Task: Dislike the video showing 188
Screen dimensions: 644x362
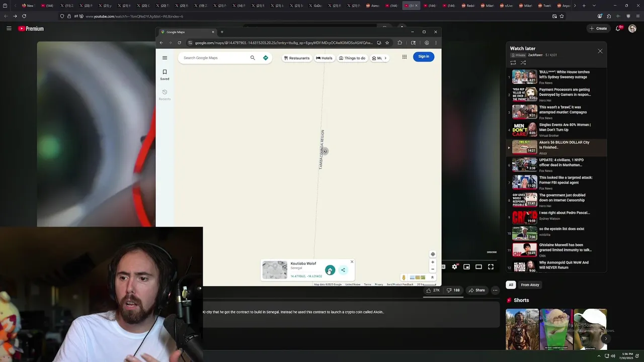Action: (453, 290)
